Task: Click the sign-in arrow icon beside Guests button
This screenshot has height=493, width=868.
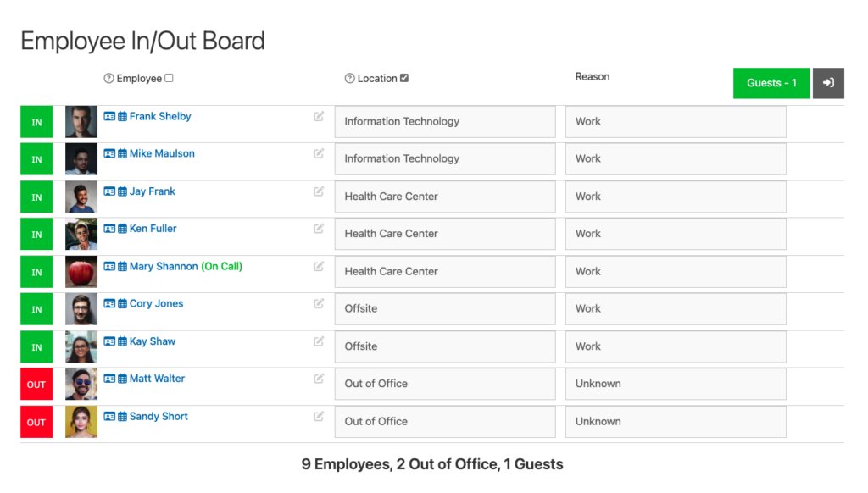Action: tap(828, 83)
